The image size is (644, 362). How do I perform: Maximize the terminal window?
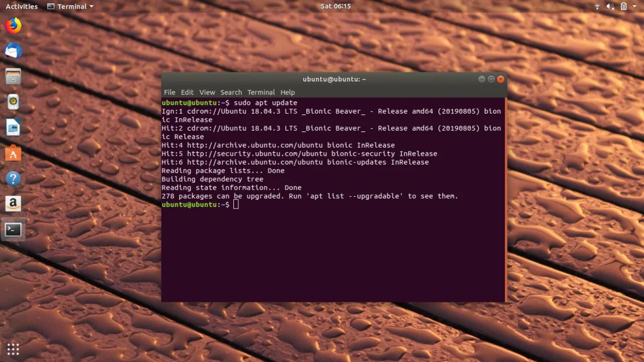[x=491, y=79]
